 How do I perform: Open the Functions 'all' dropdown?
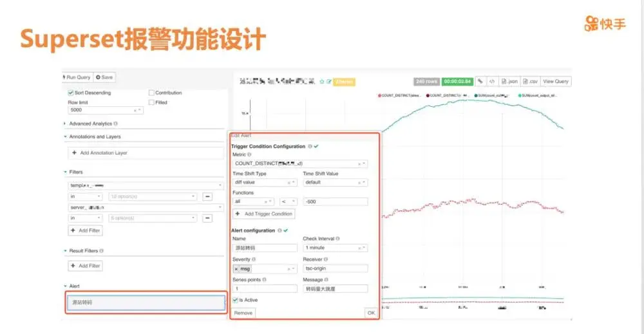click(x=253, y=201)
